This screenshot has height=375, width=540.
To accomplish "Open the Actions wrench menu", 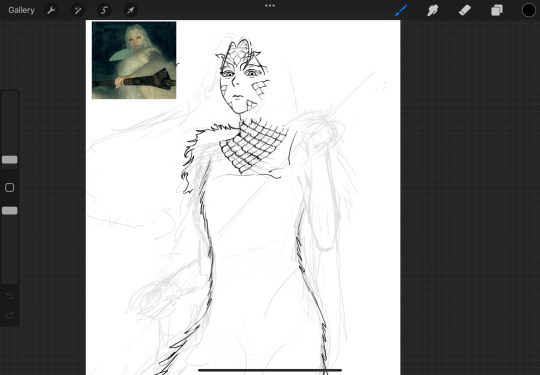I will coord(51,10).
